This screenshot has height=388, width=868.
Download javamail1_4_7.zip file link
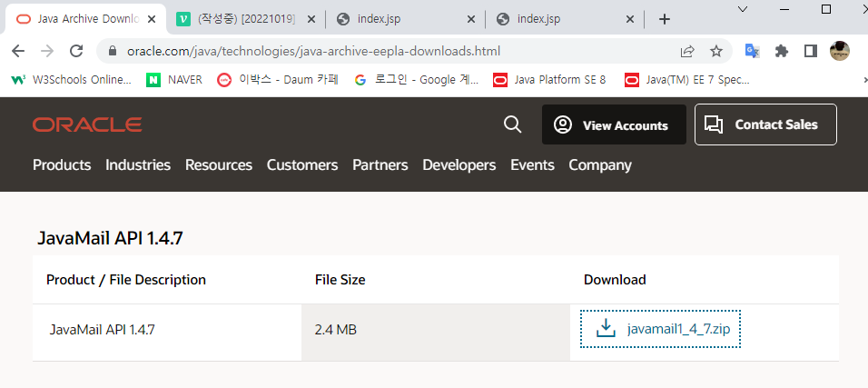tap(660, 329)
